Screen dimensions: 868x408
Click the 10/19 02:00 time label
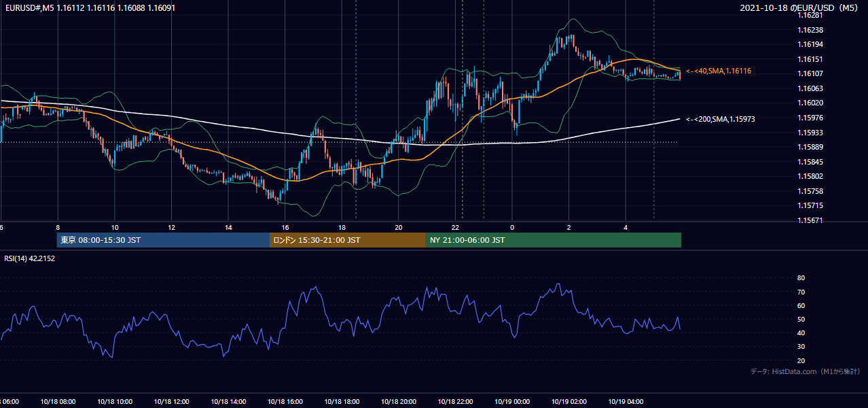click(568, 402)
